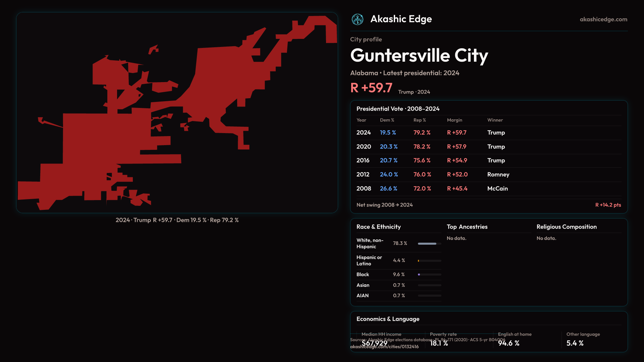Click the map caption below the map
The height and width of the screenshot is (362, 644).
click(177, 220)
